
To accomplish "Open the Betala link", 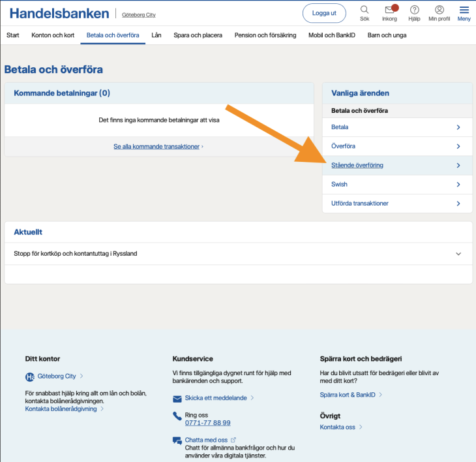I will click(x=340, y=127).
